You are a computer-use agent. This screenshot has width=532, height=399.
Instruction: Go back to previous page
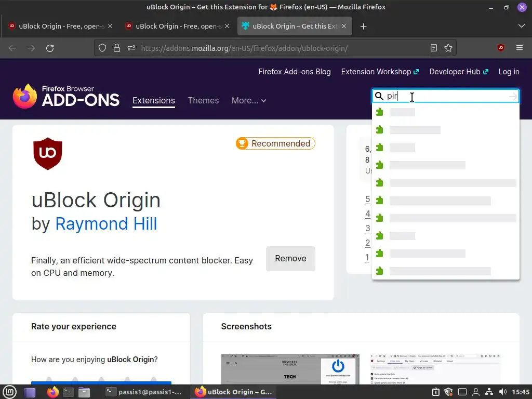[x=12, y=48]
